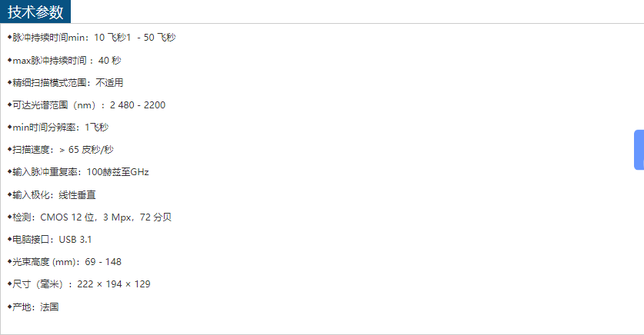Click the 光束高度 (mm)：69 - 148 line
The width and height of the screenshot is (644, 335).
[x=67, y=262]
